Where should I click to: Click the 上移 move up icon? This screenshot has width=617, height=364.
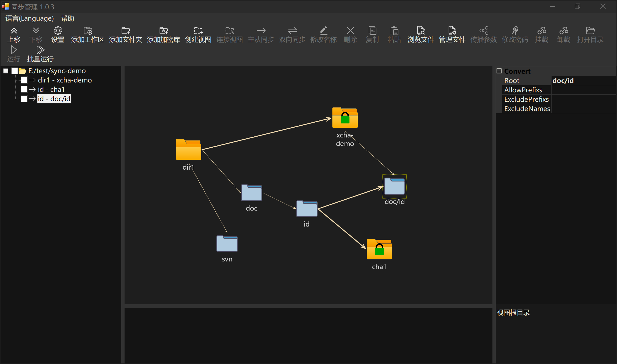point(14,31)
